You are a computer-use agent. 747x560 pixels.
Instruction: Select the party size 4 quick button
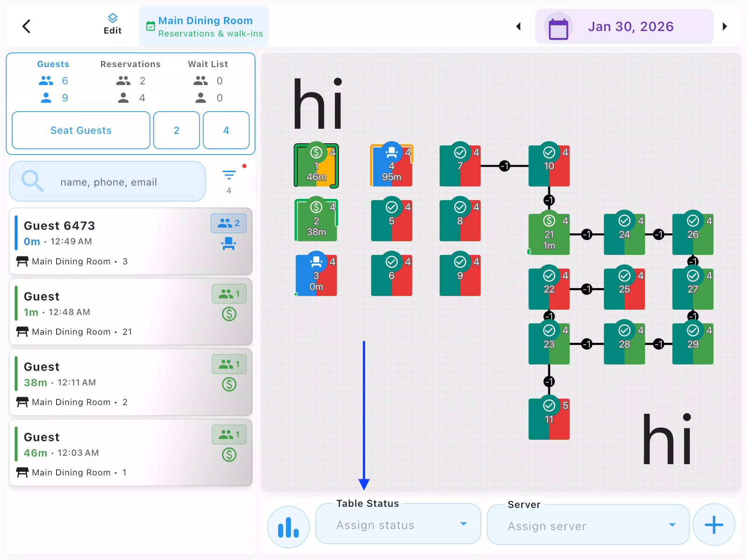tap(226, 130)
